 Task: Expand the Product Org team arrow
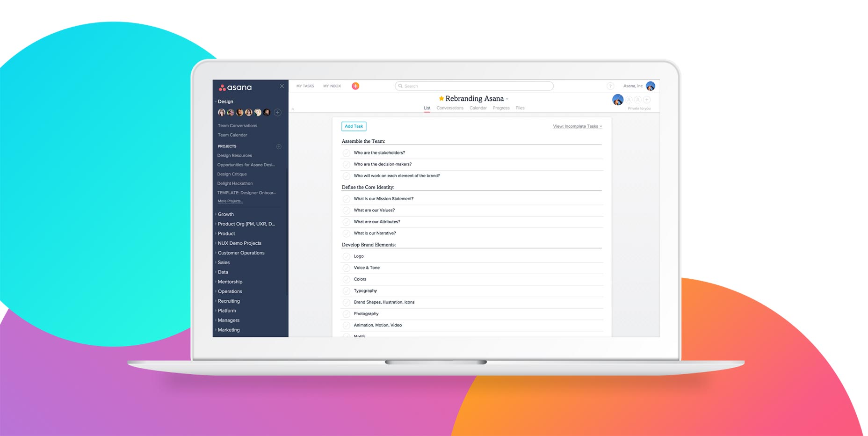[x=216, y=224]
